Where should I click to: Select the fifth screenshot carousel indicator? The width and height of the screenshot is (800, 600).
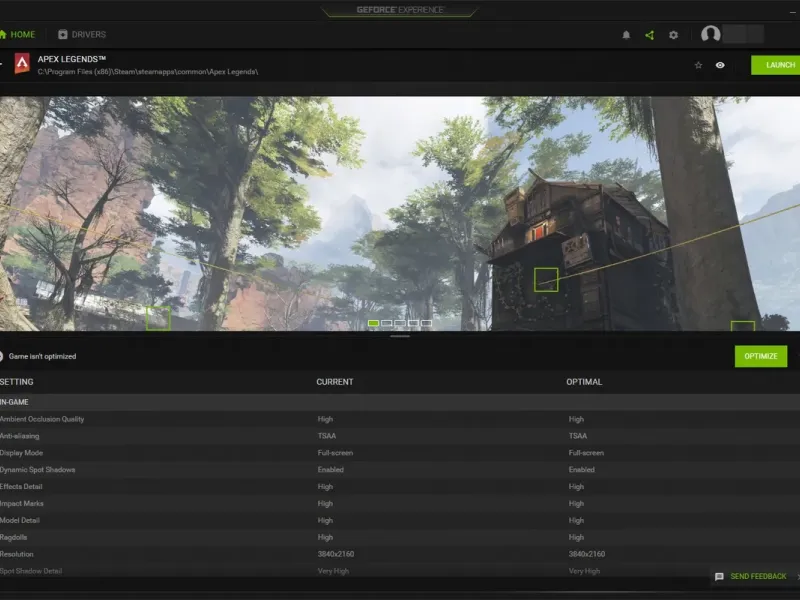click(x=427, y=323)
